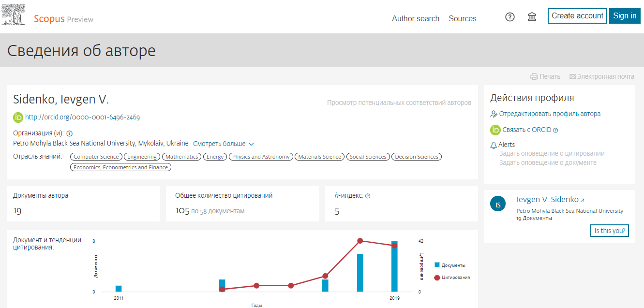The width and height of the screenshot is (644, 308).
Task: Click the info icon next to Организация
Action: [x=69, y=133]
